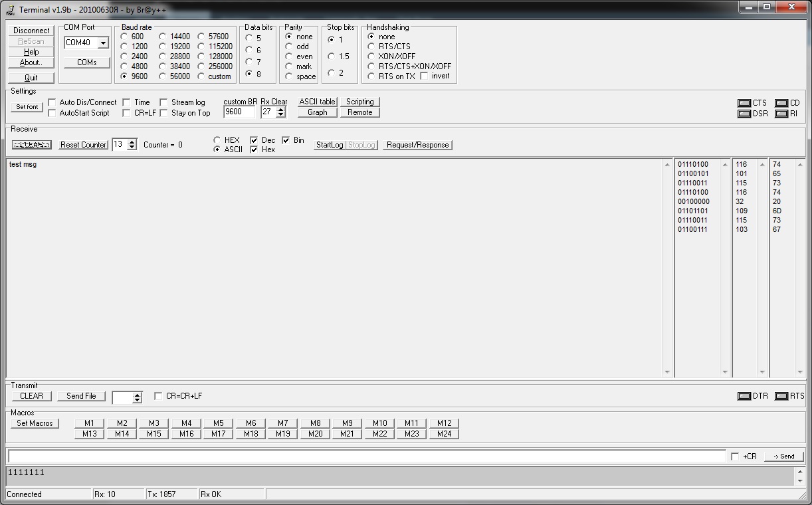Open the COMs list button

click(87, 62)
